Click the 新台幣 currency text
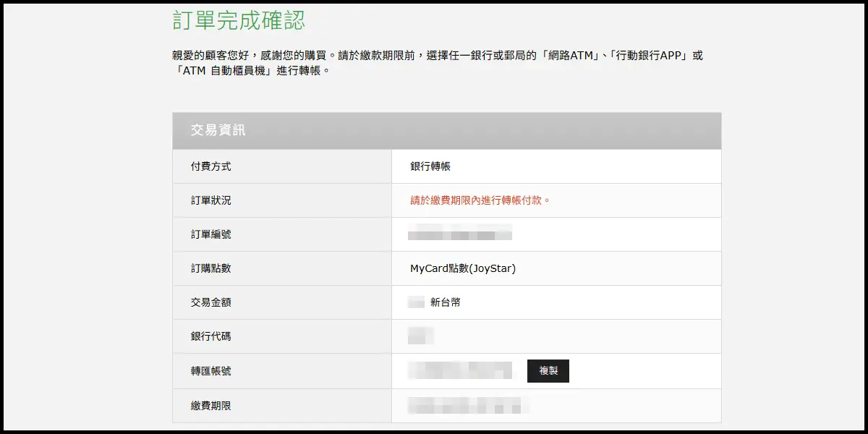Image resolution: width=868 pixels, height=434 pixels. (x=446, y=302)
